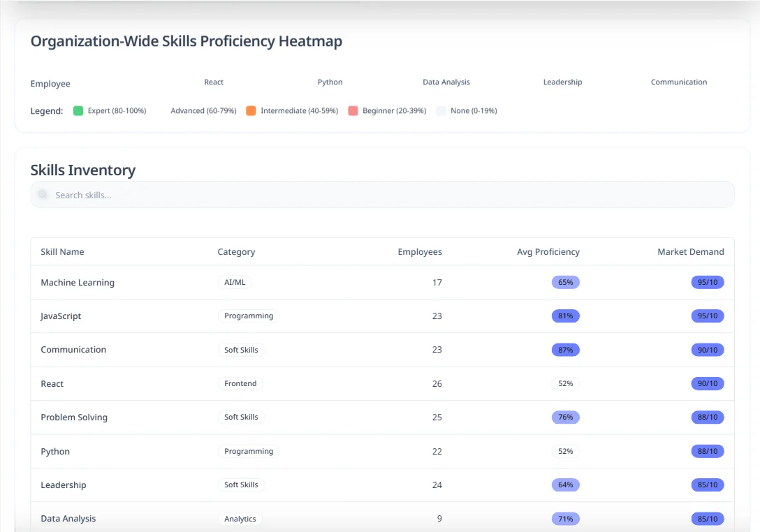Sort by the Avg Proficiency column header
Image resolution: width=760 pixels, height=532 pixels.
548,252
